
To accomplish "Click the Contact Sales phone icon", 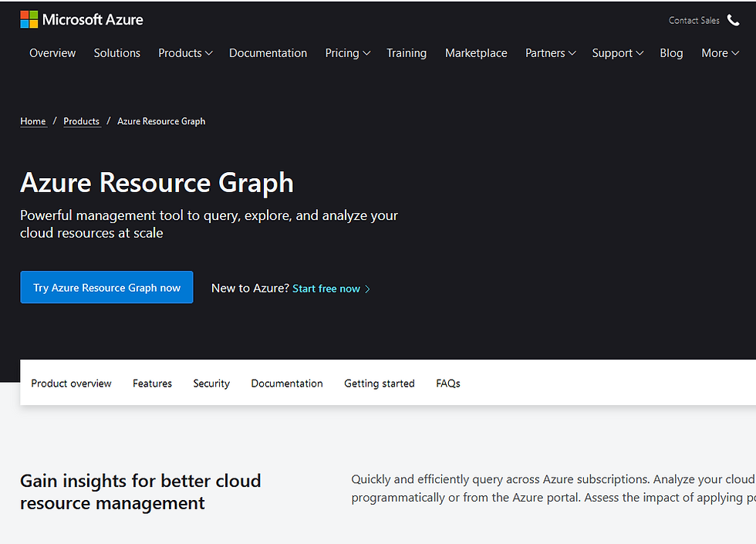I will pyautogui.click(x=734, y=20).
